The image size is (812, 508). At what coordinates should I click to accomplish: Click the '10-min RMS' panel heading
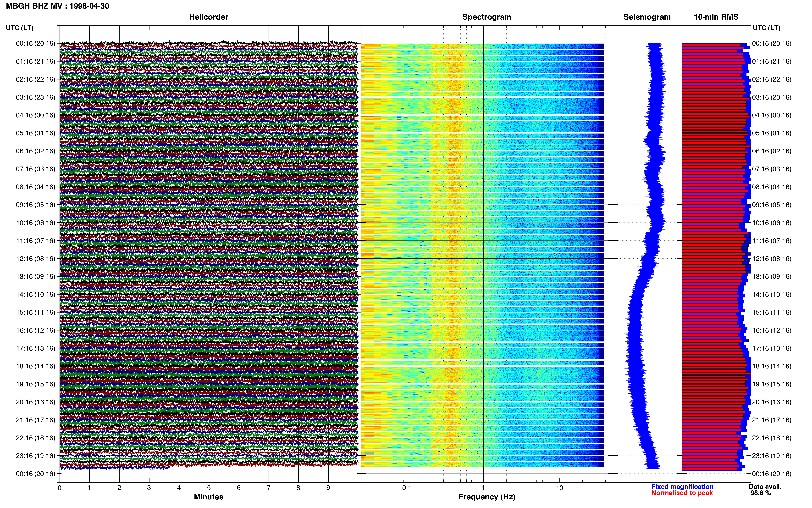coord(716,17)
